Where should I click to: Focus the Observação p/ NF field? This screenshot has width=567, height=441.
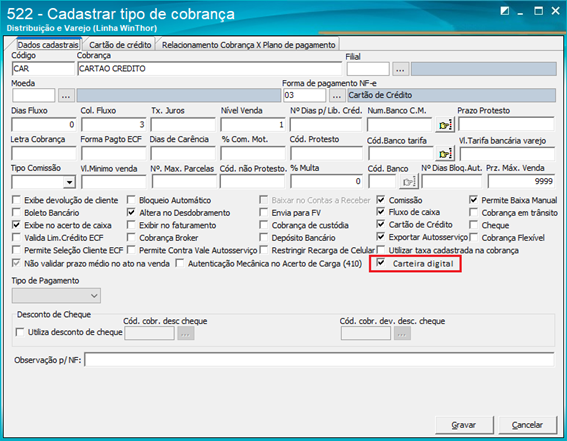(x=319, y=360)
